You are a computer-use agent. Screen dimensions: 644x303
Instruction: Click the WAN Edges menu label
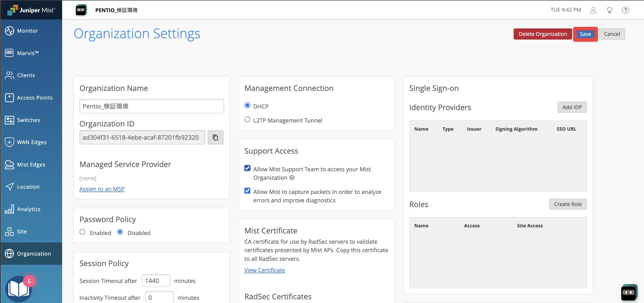click(x=32, y=142)
